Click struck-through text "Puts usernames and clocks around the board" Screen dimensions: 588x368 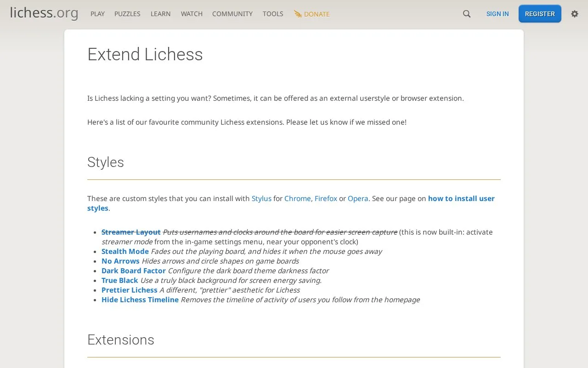(280, 232)
